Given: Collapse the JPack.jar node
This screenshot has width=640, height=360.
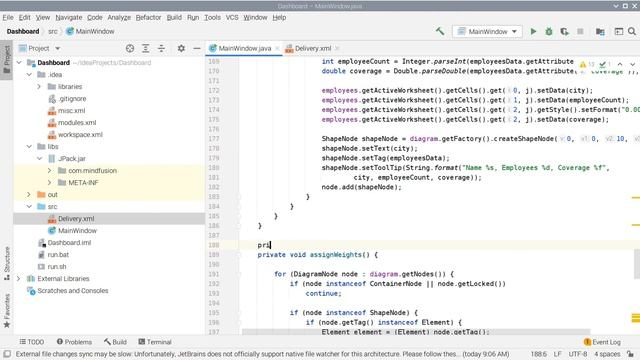Looking at the screenshot, I should (x=39, y=158).
